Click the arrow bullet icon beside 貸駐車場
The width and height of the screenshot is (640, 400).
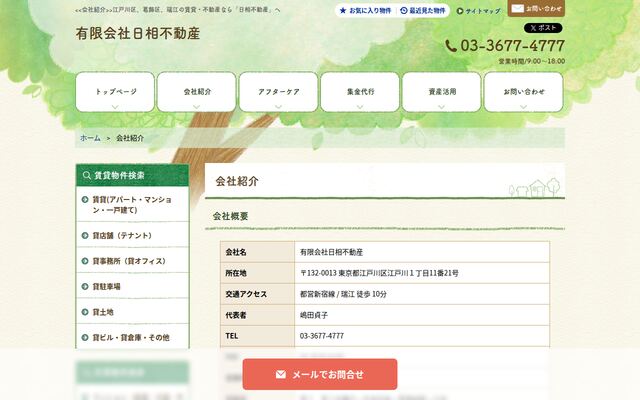[x=85, y=287]
